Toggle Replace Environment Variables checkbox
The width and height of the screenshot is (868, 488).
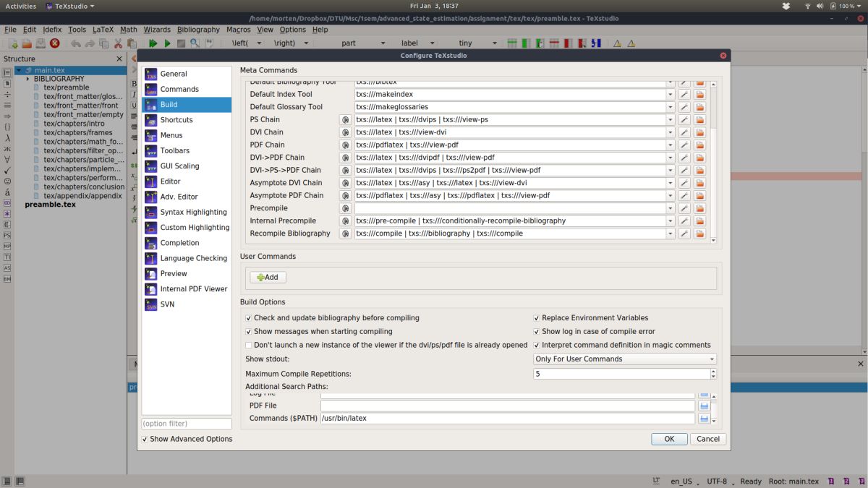pos(537,318)
